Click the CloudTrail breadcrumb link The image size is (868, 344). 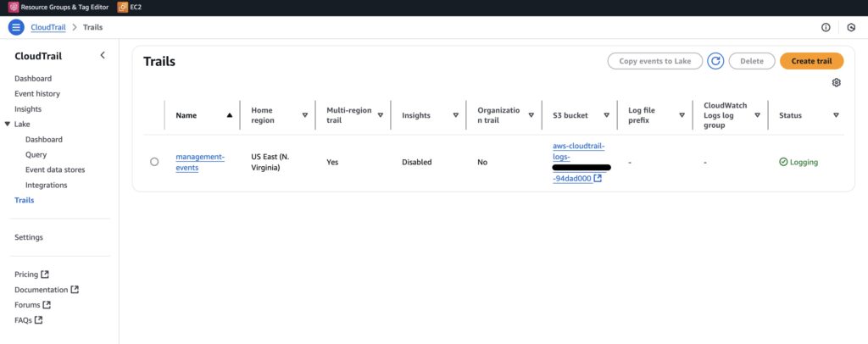[x=48, y=27]
